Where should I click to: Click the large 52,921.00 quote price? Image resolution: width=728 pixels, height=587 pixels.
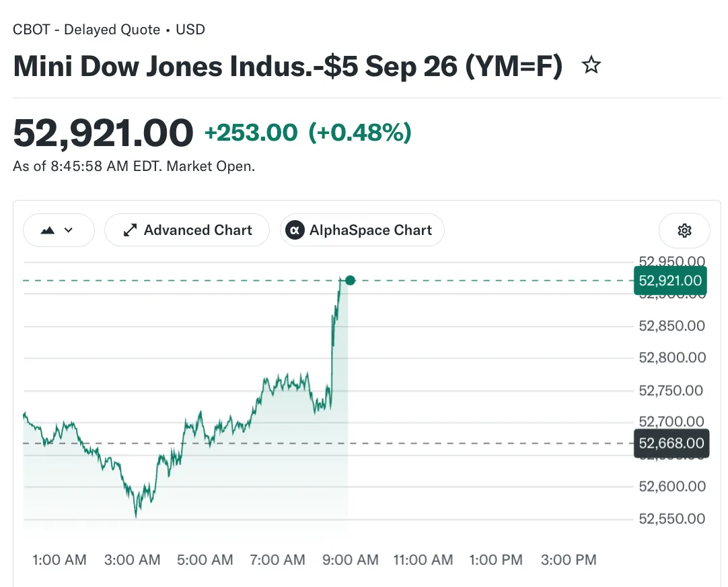(x=103, y=133)
